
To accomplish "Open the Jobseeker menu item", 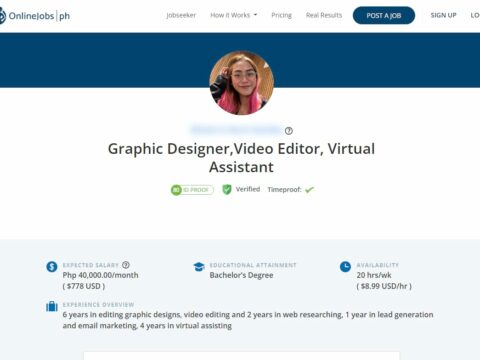I will 181,15.
